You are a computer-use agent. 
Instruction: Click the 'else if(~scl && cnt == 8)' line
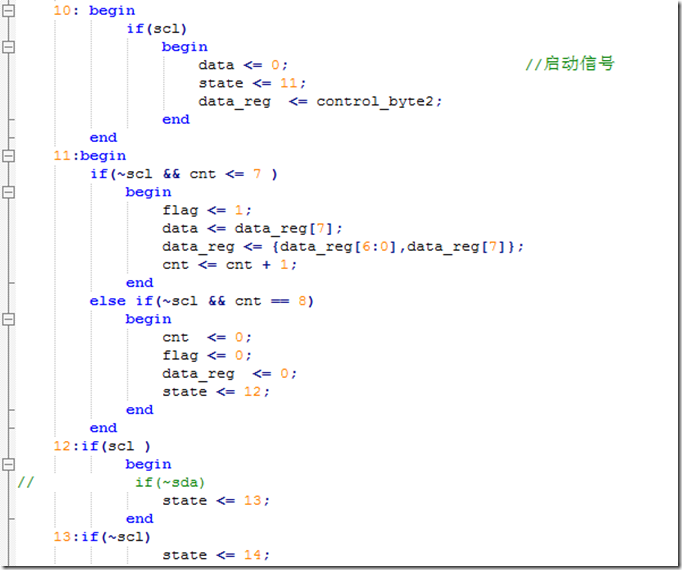[202, 301]
